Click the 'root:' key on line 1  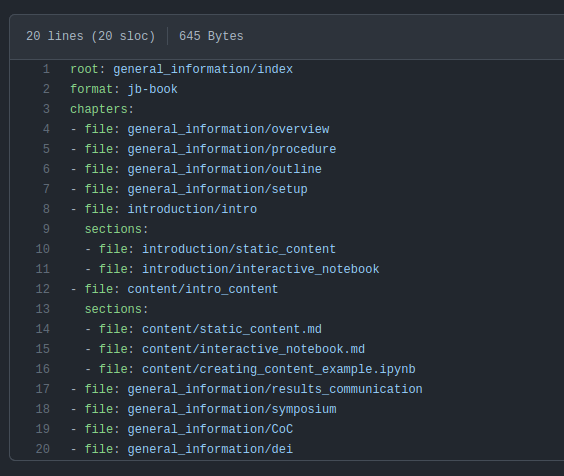point(87,69)
